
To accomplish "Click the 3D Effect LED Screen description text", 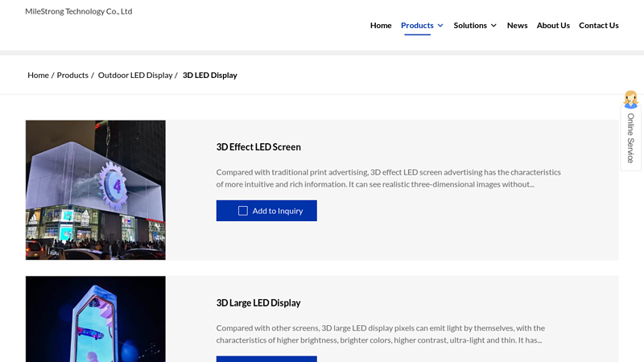I will pos(389,178).
